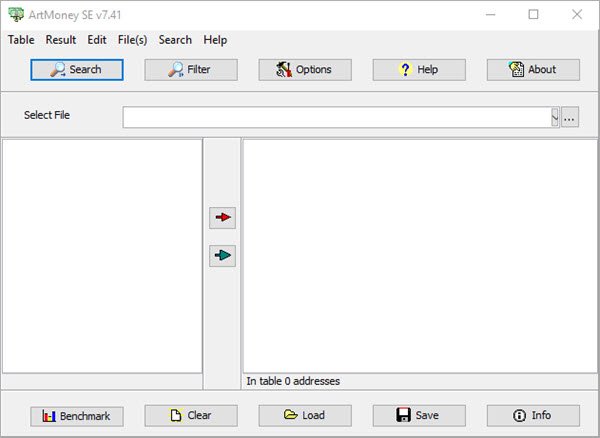
Task: Open the Help menu in menu bar
Action: point(215,40)
